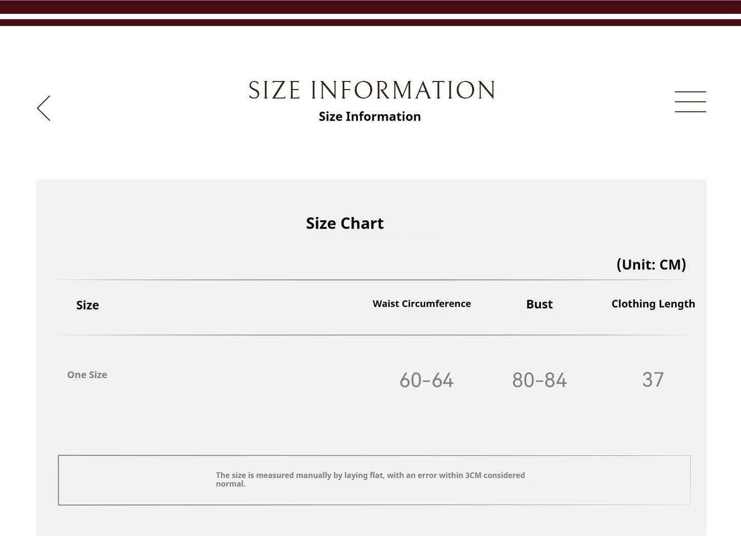The height and width of the screenshot is (560, 741).
Task: Click the Waist Circumference column header
Action: [x=422, y=303]
